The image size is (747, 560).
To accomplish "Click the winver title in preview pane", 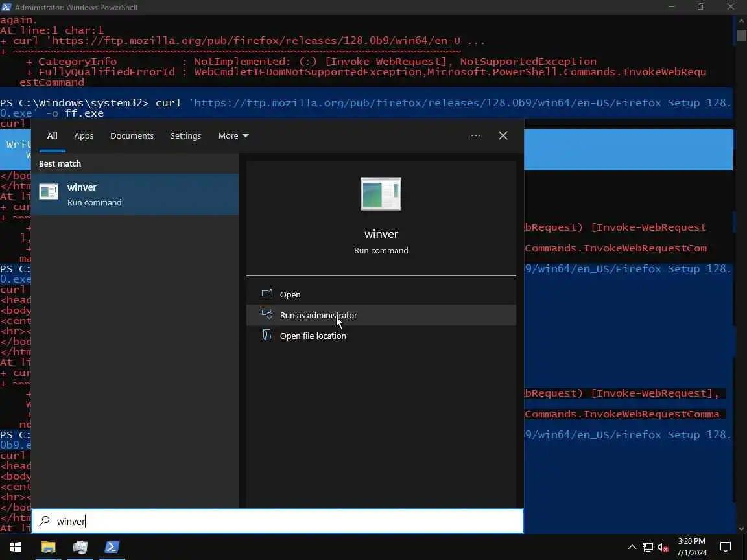I will click(x=381, y=234).
